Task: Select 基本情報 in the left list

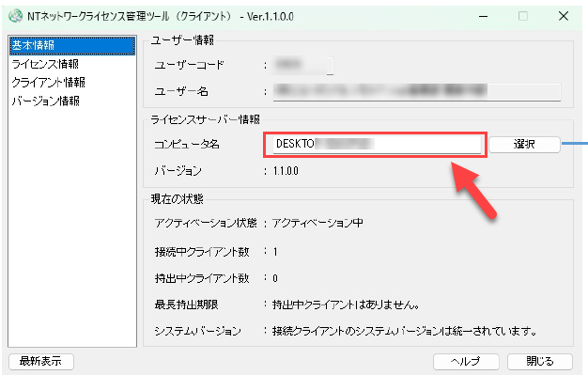Action: pos(72,45)
